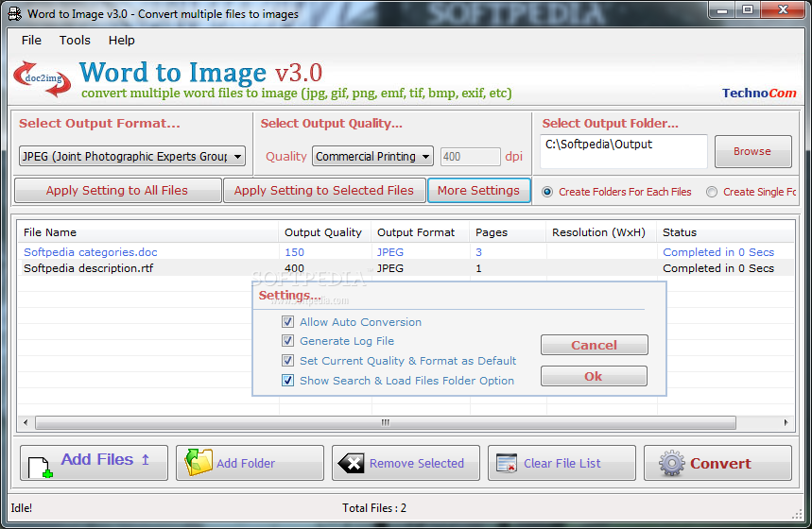The height and width of the screenshot is (529, 812).
Task: Uncheck Generate Log File option
Action: point(288,341)
